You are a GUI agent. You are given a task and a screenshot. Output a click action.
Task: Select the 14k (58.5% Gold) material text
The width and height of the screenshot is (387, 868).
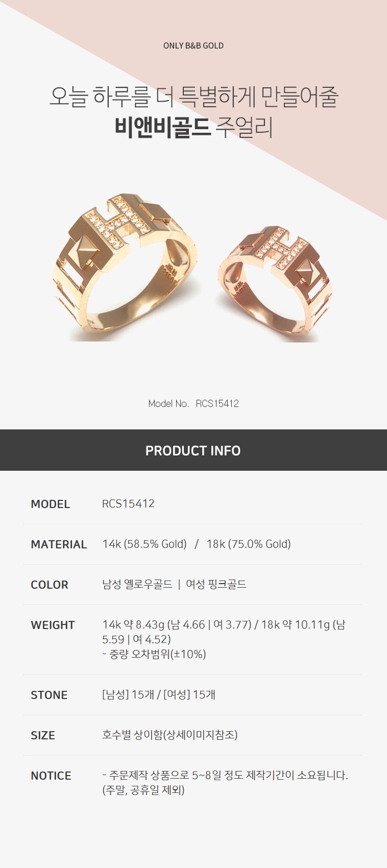[x=144, y=544]
